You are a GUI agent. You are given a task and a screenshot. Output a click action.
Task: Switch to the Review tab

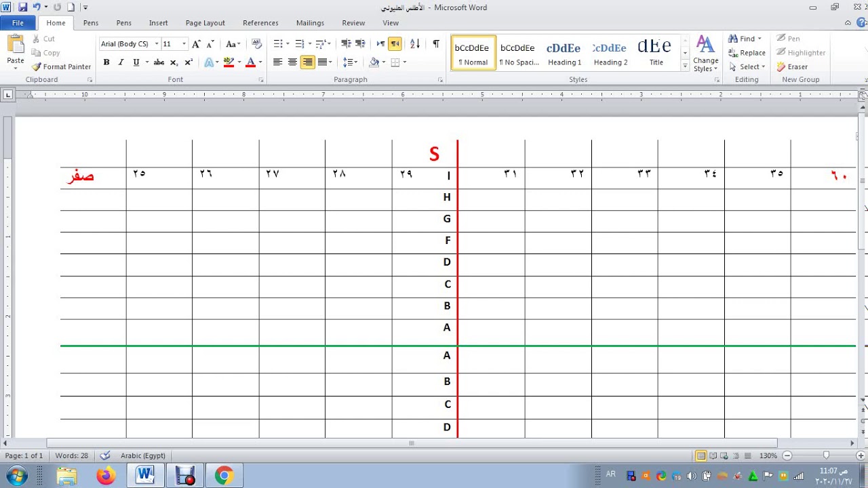point(353,23)
